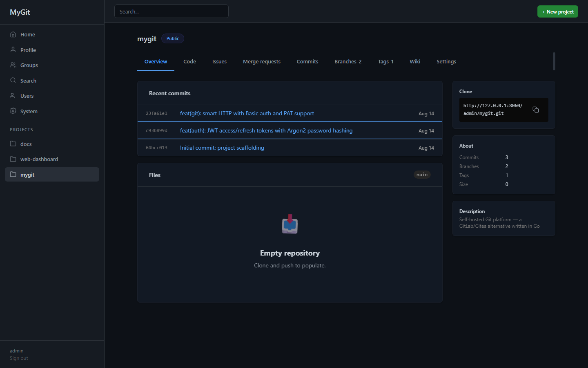Open the Branches 2 tab
The width and height of the screenshot is (588, 368).
point(348,62)
